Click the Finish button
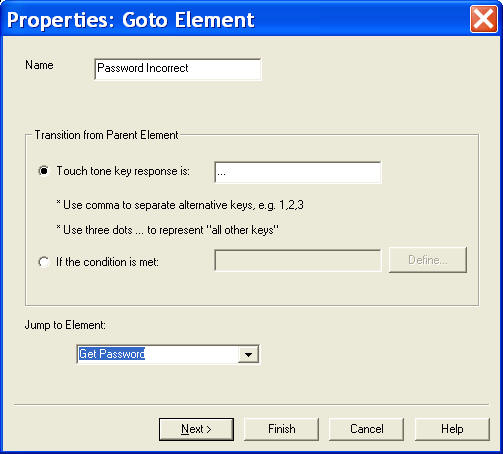This screenshot has width=503, height=454. (x=282, y=429)
